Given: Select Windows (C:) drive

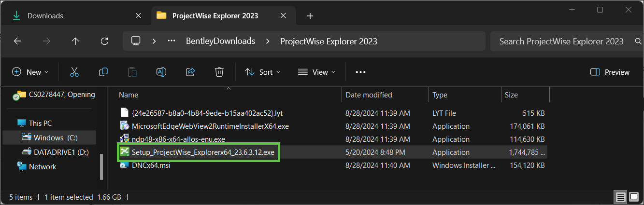Looking at the screenshot, I should 56,137.
